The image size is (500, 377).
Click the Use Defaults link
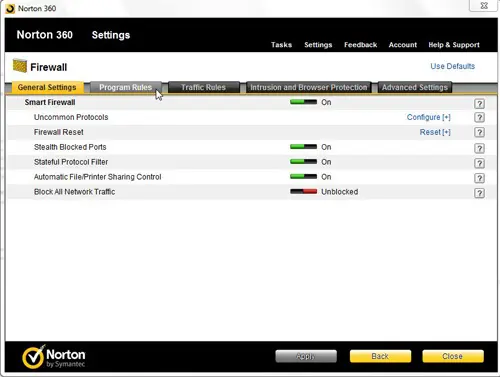pyautogui.click(x=452, y=66)
